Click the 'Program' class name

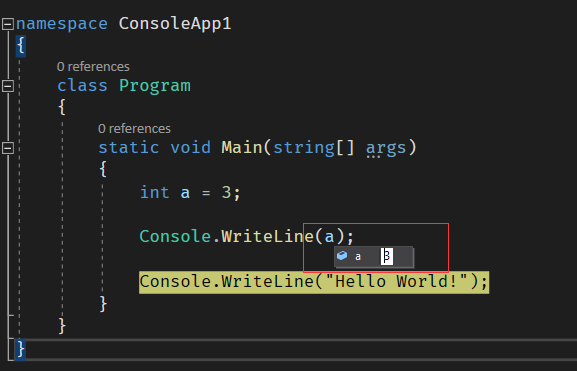(155, 85)
